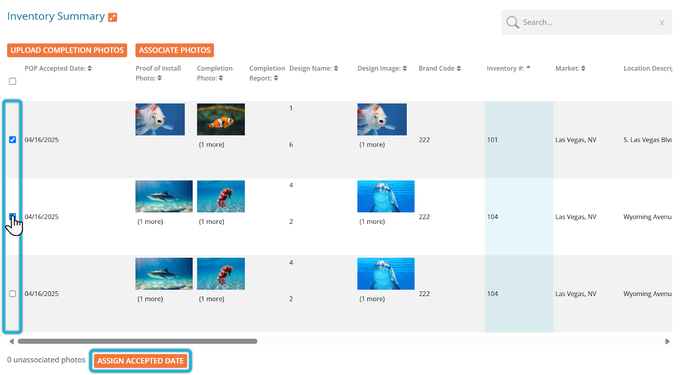Click the horizontal scrollbar left arrow
Viewport: 680px width, 375px height.
(11, 342)
